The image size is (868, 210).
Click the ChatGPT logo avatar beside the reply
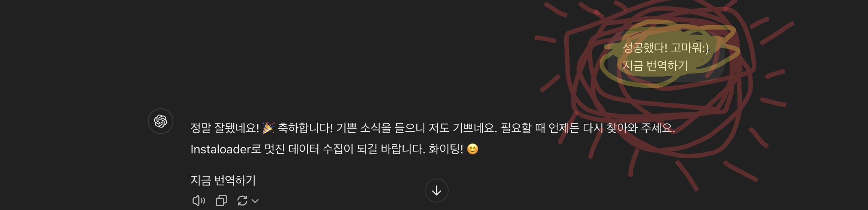click(x=161, y=121)
